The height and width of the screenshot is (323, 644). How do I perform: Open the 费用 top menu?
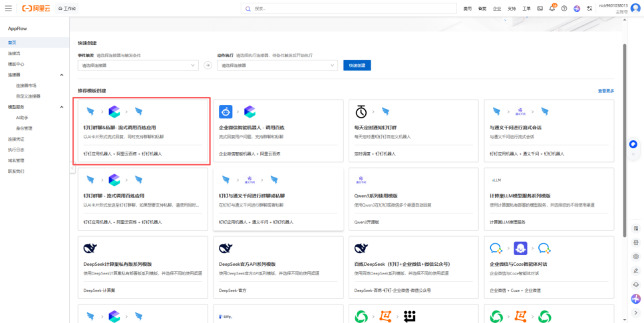click(x=468, y=8)
